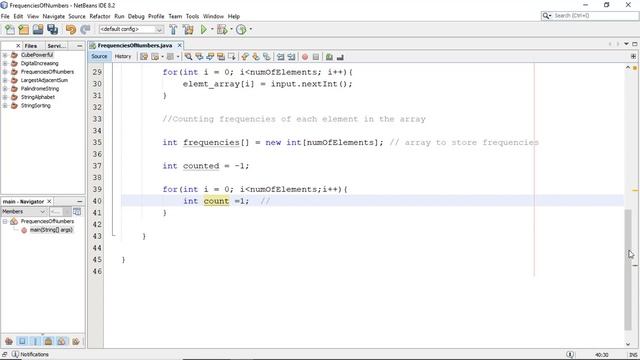The image size is (640, 360).
Task: Toggle Show Fields filter in Navigator
Action: click(x=22, y=341)
